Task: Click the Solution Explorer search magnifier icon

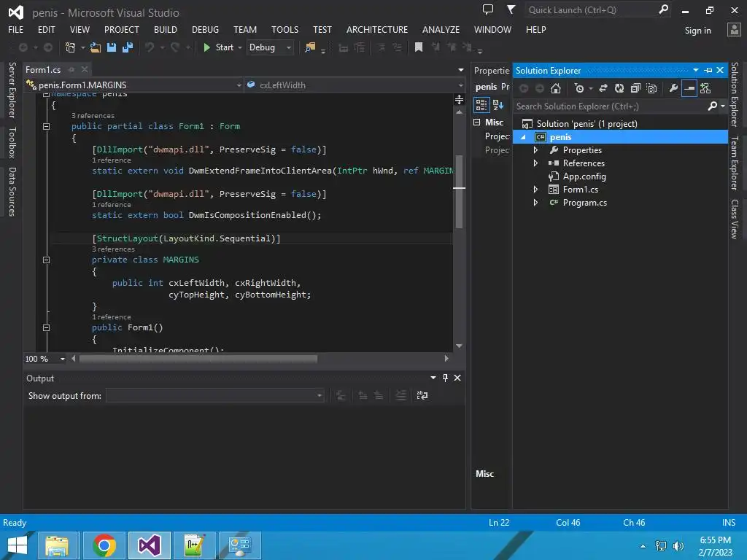Action: click(712, 106)
